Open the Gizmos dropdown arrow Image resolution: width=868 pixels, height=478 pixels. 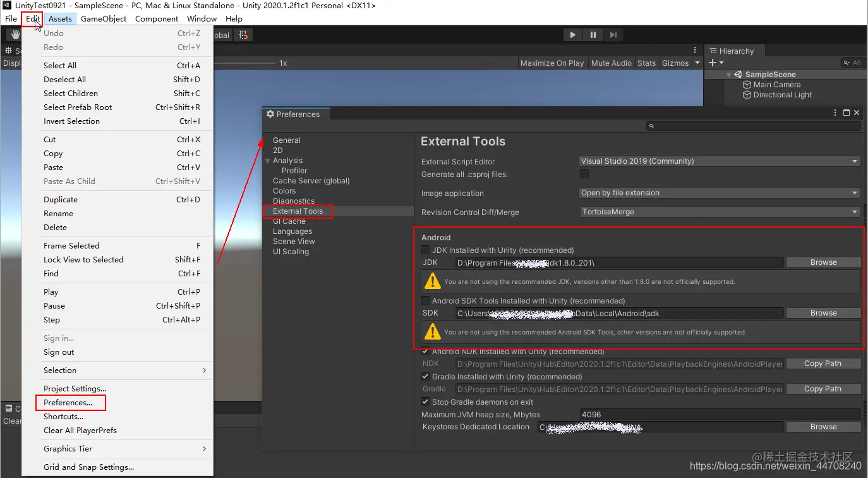(x=697, y=63)
